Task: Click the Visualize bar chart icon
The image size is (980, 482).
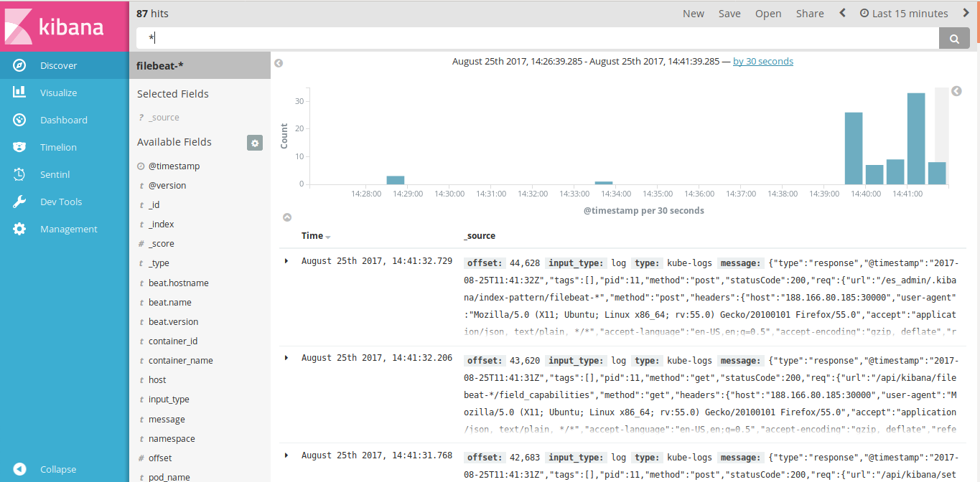Action: point(19,93)
